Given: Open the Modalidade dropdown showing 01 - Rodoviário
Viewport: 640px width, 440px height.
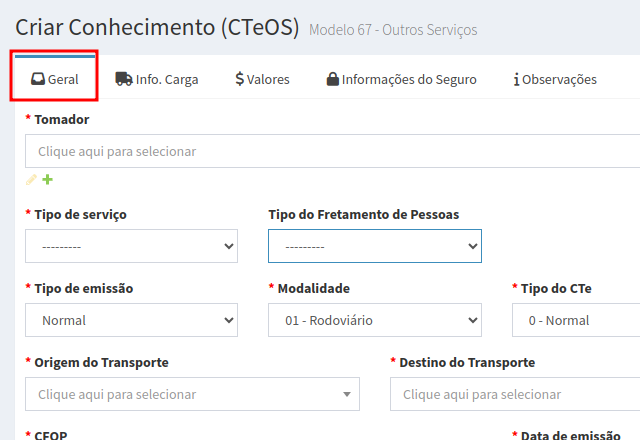Looking at the screenshot, I should 375,320.
